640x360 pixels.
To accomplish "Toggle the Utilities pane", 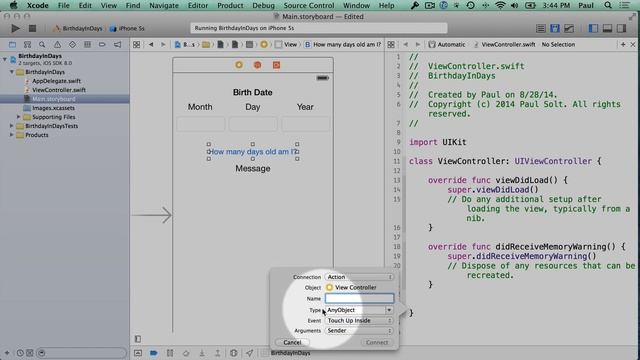I will click(621, 28).
